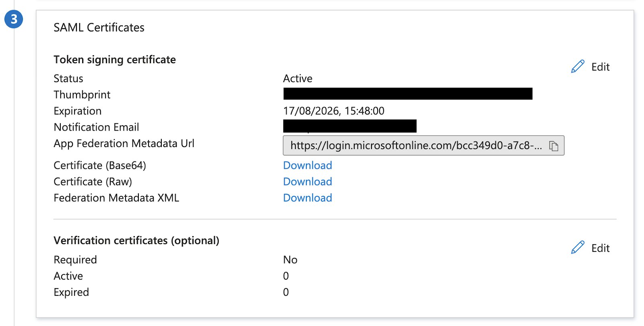Download the Federation Metadata XML
The height and width of the screenshot is (326, 644).
[x=308, y=197]
